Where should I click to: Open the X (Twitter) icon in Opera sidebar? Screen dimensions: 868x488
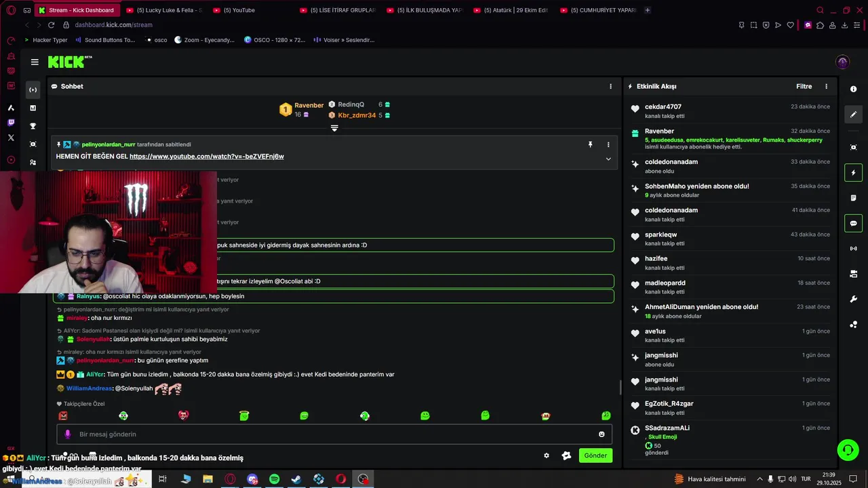click(11, 138)
